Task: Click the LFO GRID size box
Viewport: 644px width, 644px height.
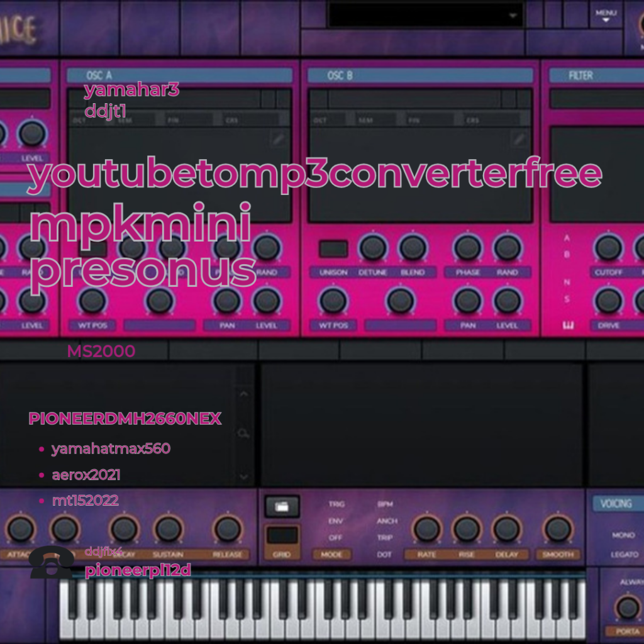Action: click(282, 536)
